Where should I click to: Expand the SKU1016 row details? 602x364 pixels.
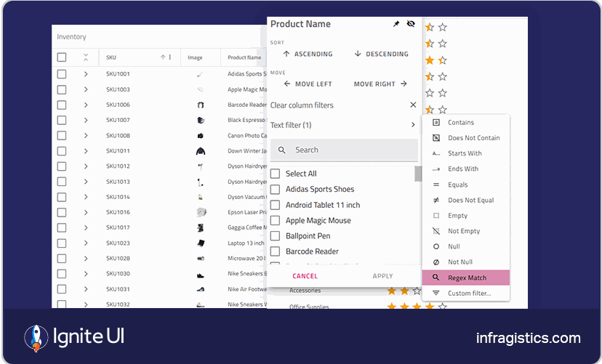(86, 212)
